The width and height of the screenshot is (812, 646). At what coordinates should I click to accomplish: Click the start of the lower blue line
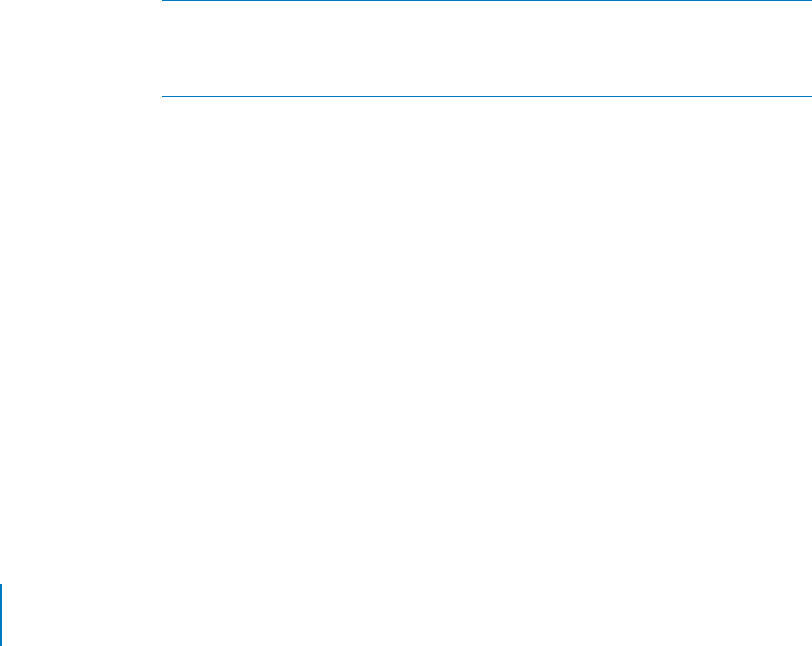165,96
